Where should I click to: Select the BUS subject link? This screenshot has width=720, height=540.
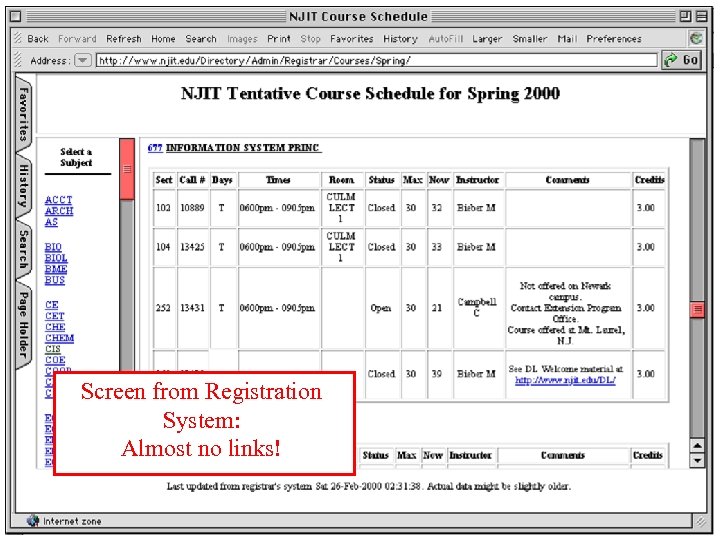(x=55, y=280)
